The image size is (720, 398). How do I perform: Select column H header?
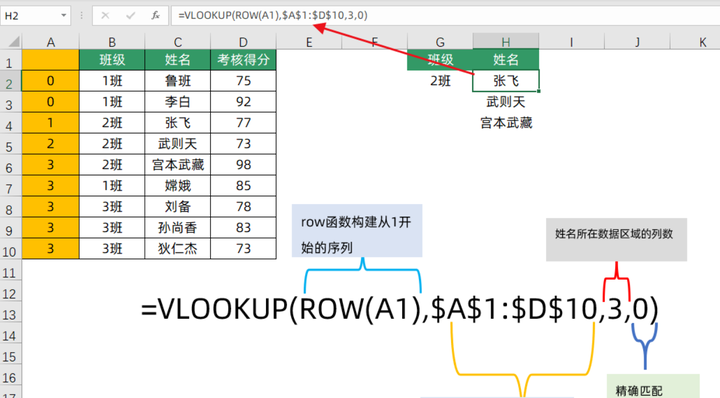click(x=506, y=42)
